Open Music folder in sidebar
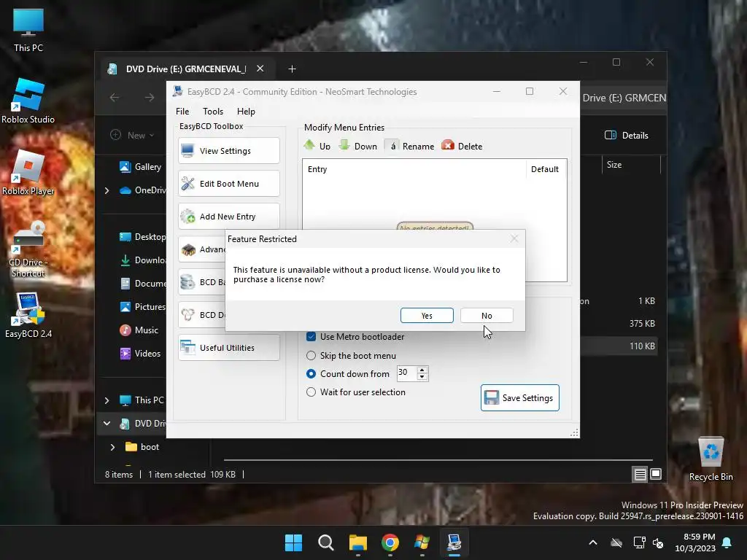Screen dimensions: 747x560 [139, 330]
